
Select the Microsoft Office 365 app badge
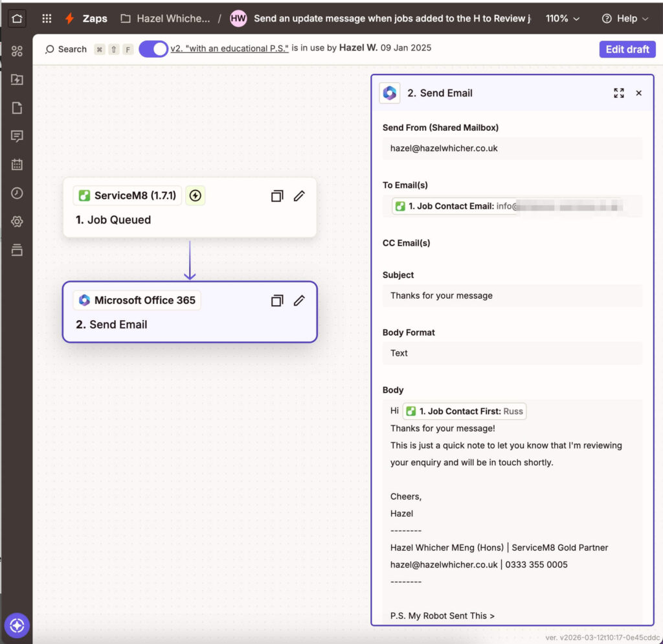137,301
